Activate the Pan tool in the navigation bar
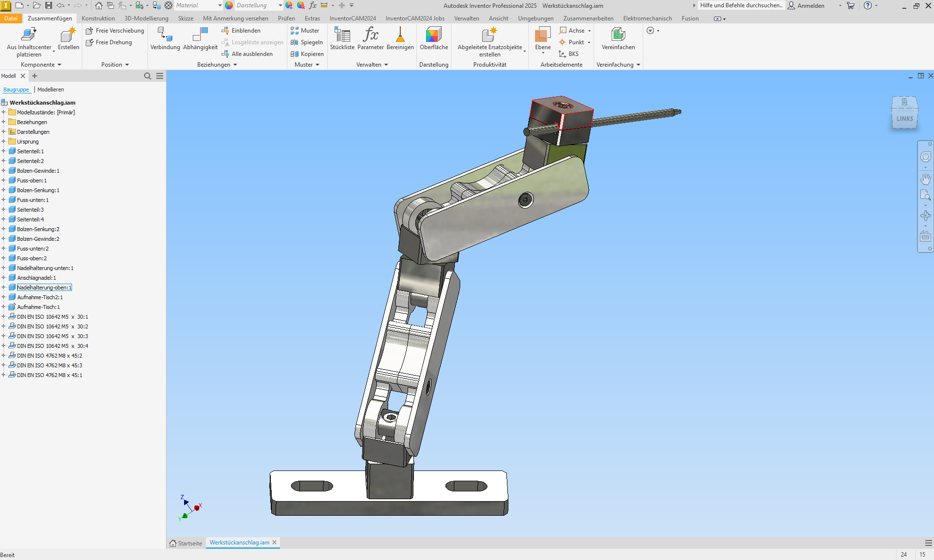Viewport: 934px width, 560px height. point(926,179)
